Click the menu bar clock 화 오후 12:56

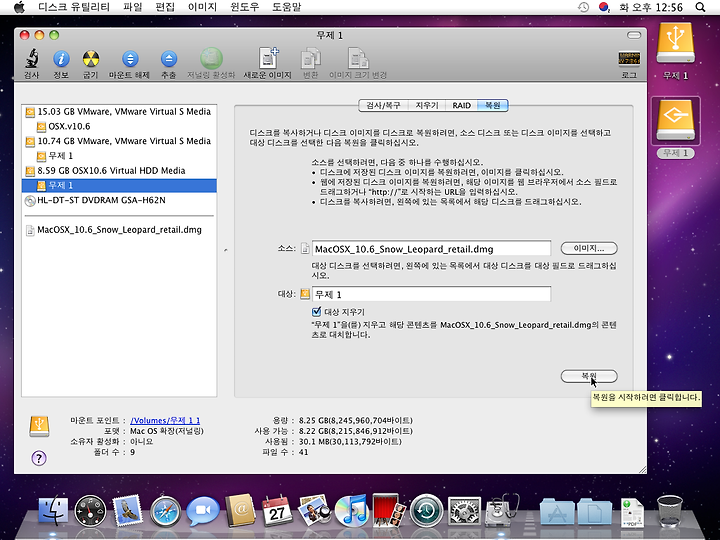[x=651, y=7]
